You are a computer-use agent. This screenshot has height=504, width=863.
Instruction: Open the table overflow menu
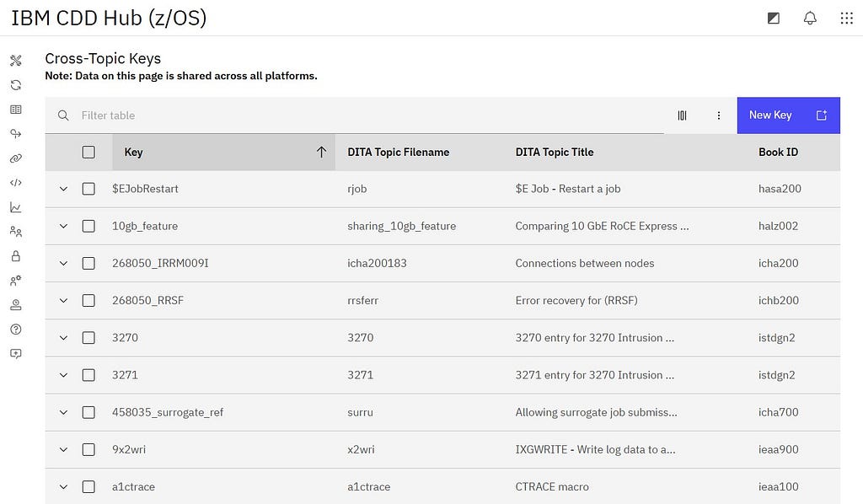[719, 115]
